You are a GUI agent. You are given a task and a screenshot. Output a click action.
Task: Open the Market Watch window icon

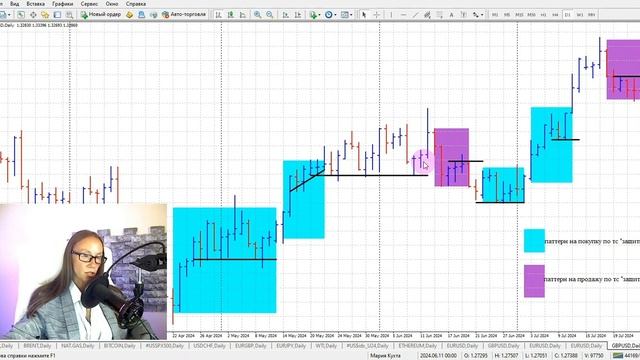click(x=21, y=15)
